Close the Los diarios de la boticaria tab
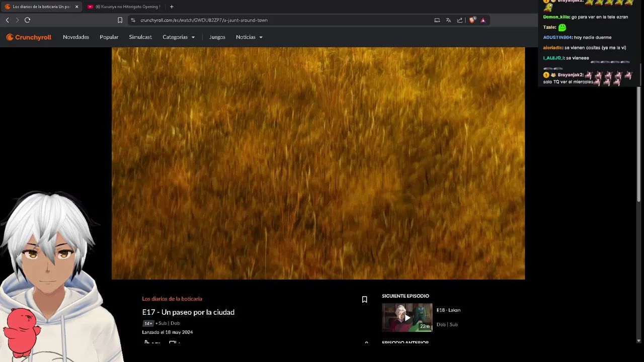 pos(76,7)
